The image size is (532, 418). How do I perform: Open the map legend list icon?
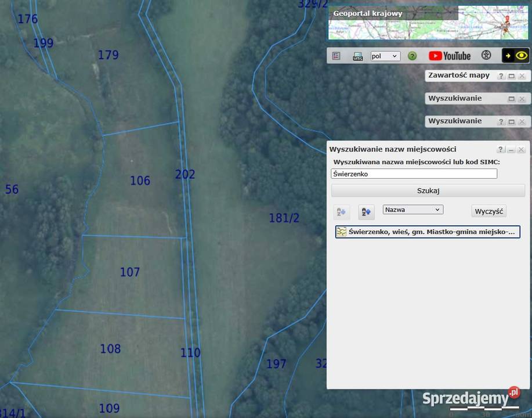coord(336,56)
